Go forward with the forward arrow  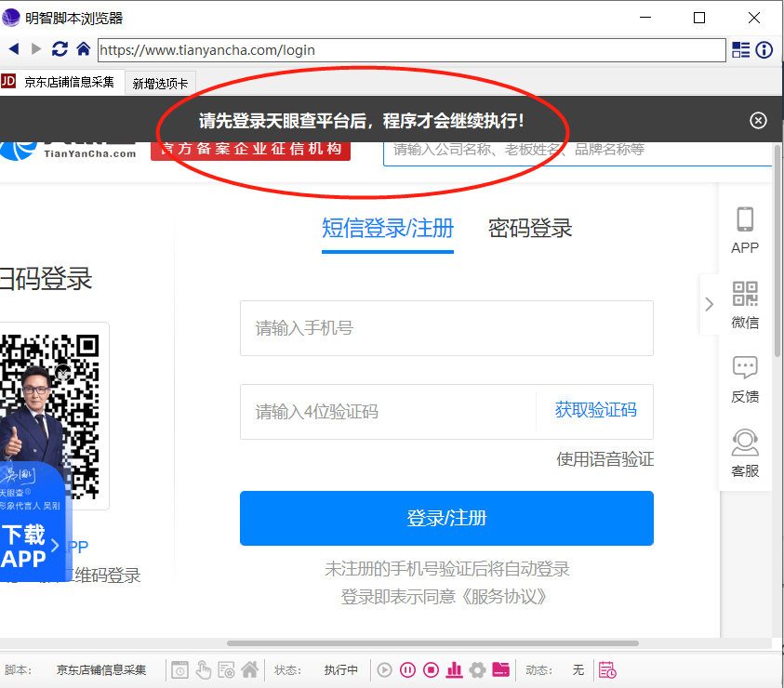[36, 49]
